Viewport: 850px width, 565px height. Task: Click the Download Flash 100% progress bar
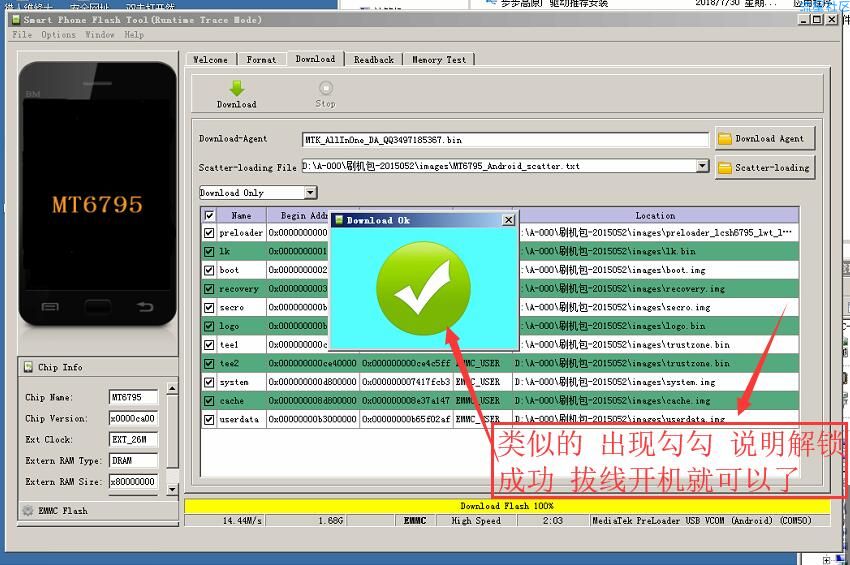[x=507, y=506]
